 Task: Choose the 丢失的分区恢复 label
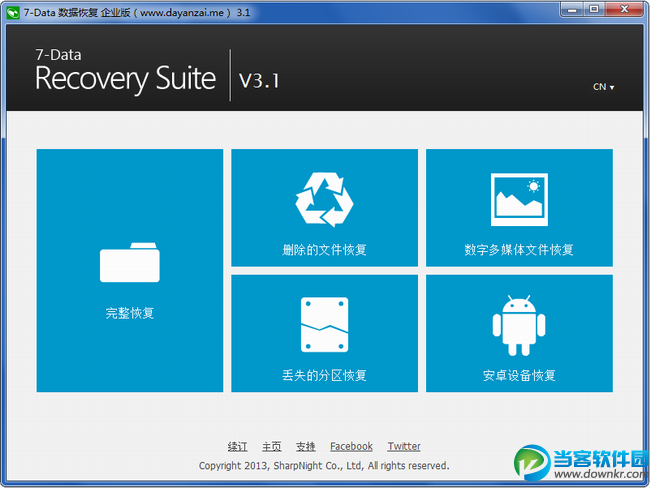(324, 375)
